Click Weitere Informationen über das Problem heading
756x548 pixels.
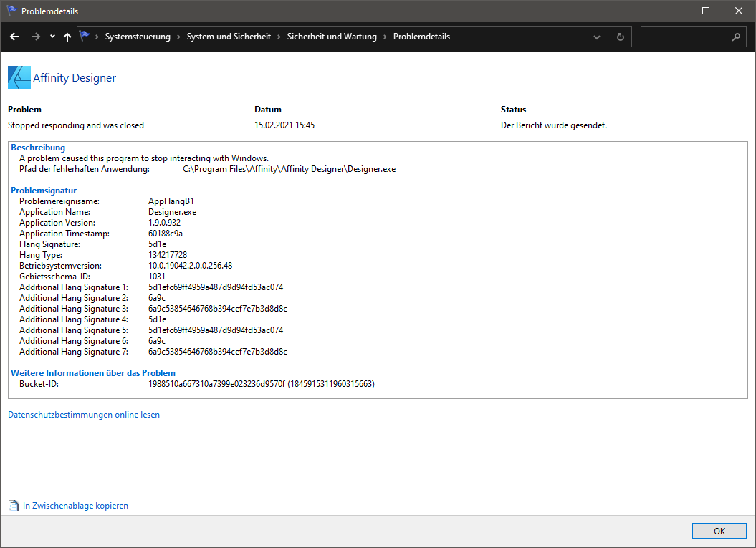(x=93, y=373)
